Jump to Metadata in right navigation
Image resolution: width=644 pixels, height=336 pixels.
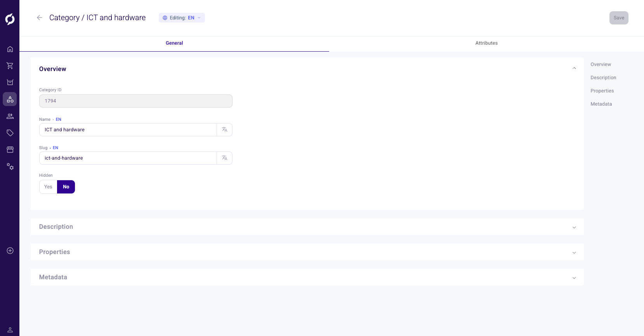601,104
